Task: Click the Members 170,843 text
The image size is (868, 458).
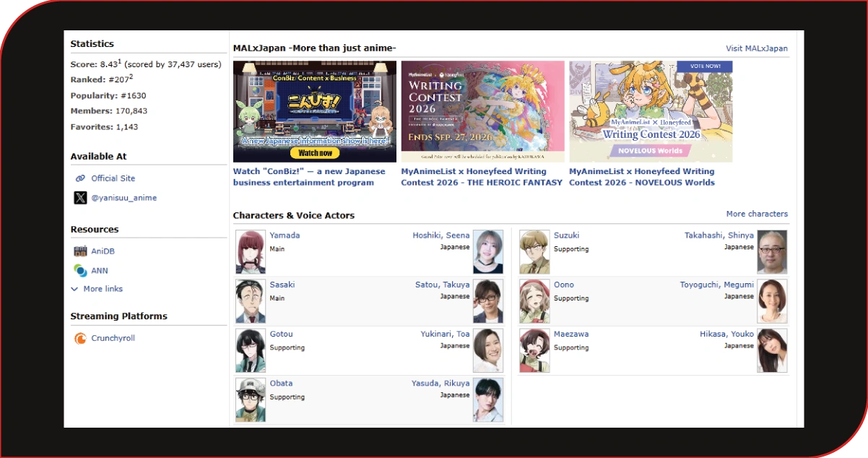Action: pos(109,111)
